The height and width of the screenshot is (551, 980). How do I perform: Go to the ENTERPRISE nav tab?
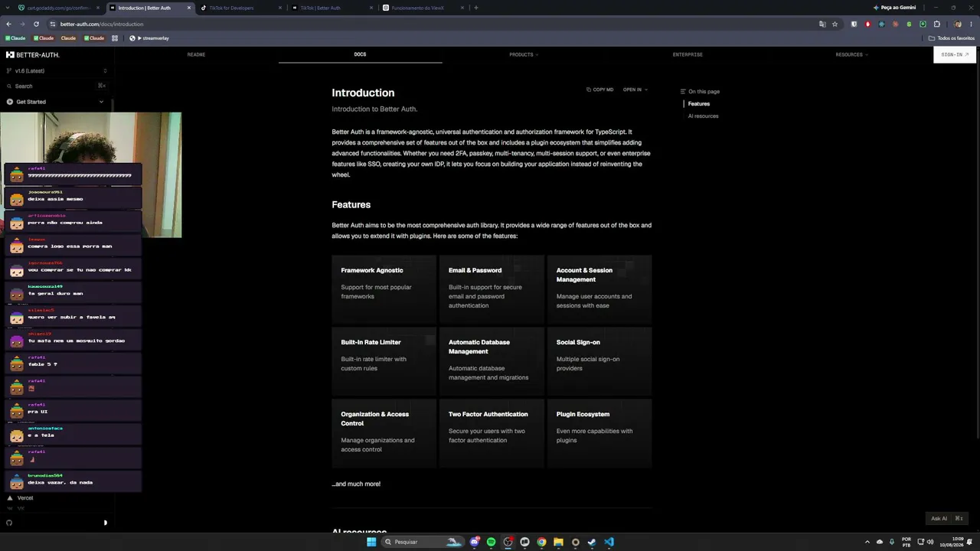coord(688,55)
